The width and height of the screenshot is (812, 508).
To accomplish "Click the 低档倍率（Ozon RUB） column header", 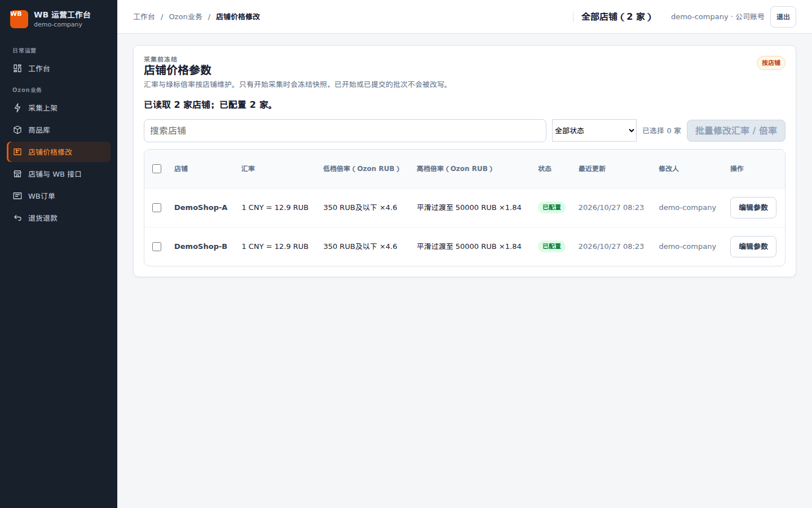I will click(x=361, y=169).
